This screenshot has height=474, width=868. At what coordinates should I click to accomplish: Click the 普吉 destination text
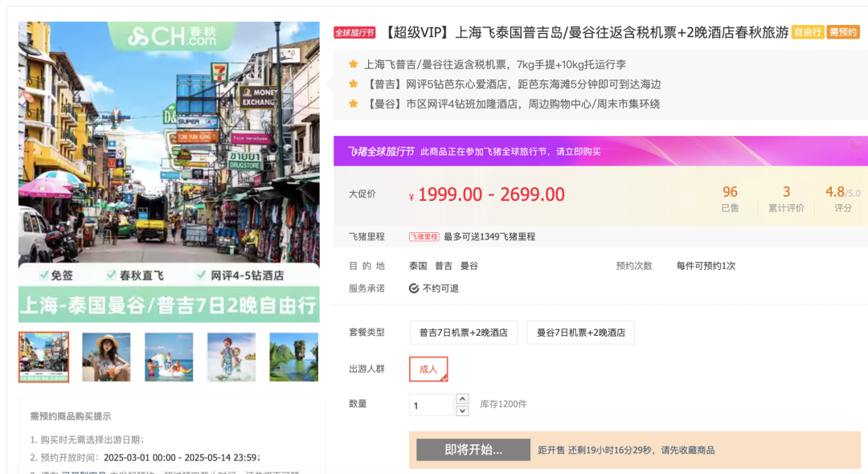tap(444, 265)
